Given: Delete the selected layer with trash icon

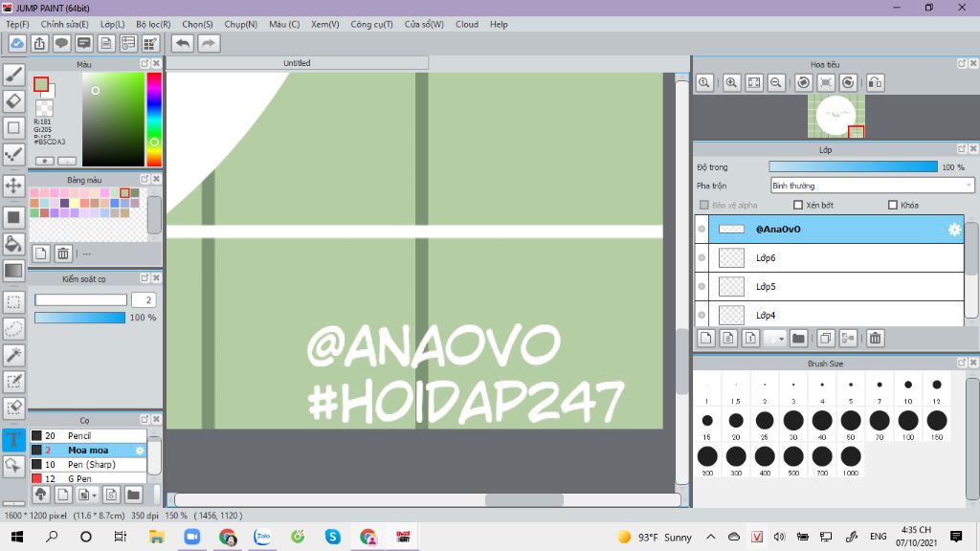Looking at the screenshot, I should coord(875,338).
